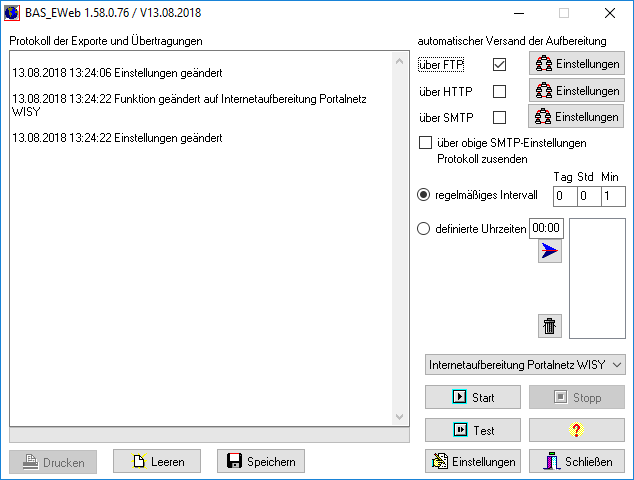Click the defined times list box
The width and height of the screenshot is (634, 480).
[x=597, y=278]
